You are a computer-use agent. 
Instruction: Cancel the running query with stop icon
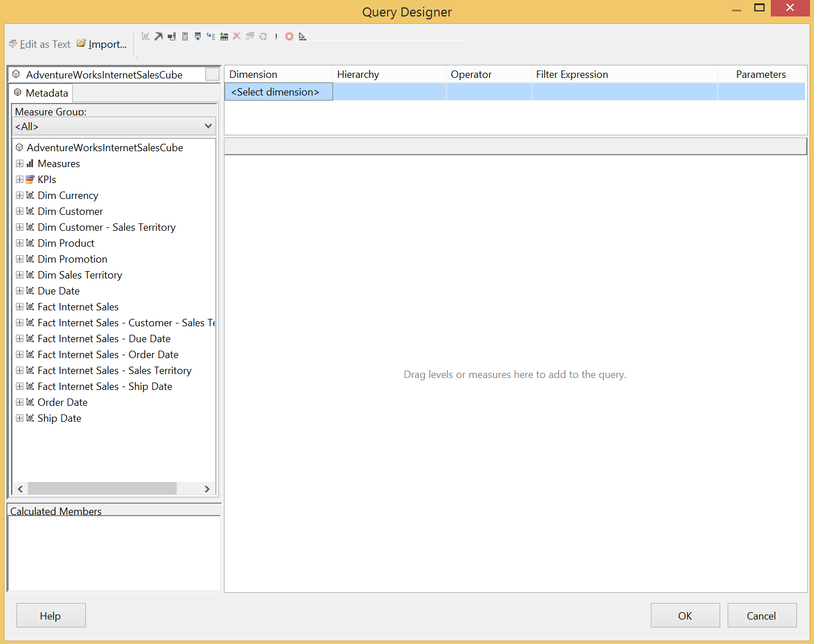289,36
